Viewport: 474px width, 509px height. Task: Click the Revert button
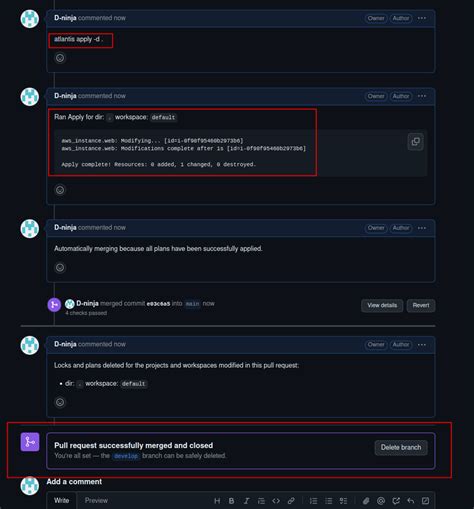(x=421, y=305)
